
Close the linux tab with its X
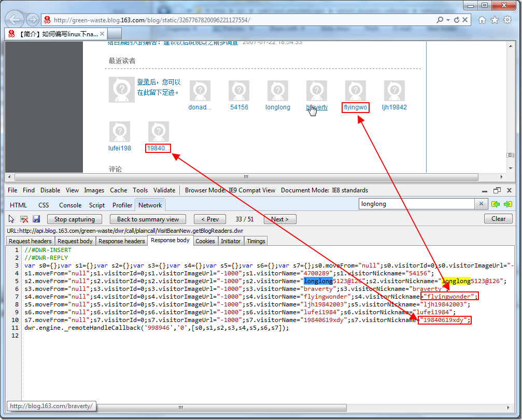(102, 34)
